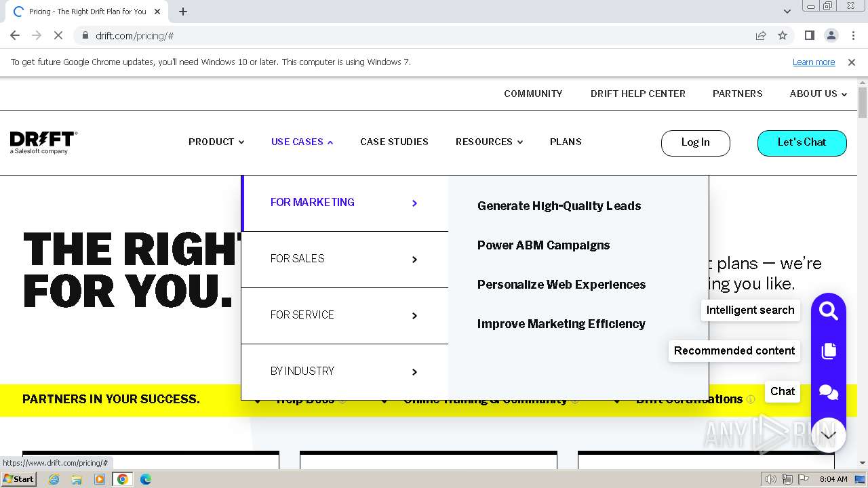The width and height of the screenshot is (868, 488).
Task: Visit the COMMUNITY link
Action: (x=533, y=94)
